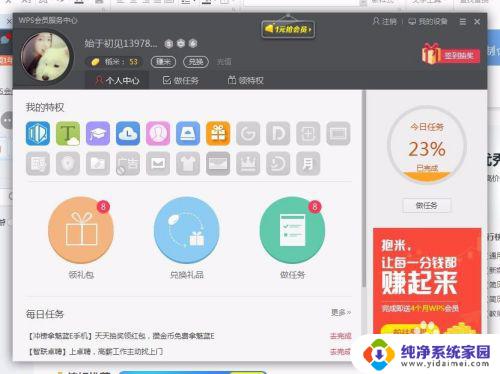The image size is (500, 374).
Task: Click the 注销 logout link
Action: point(384,22)
